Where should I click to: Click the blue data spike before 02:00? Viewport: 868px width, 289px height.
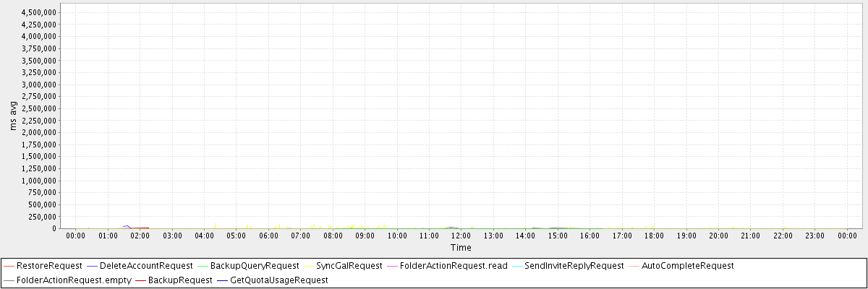tap(127, 226)
